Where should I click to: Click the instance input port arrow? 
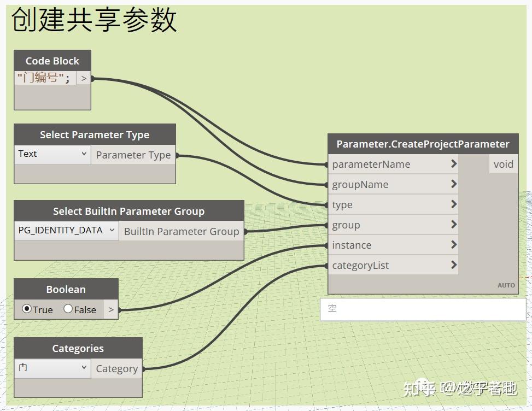coord(453,245)
